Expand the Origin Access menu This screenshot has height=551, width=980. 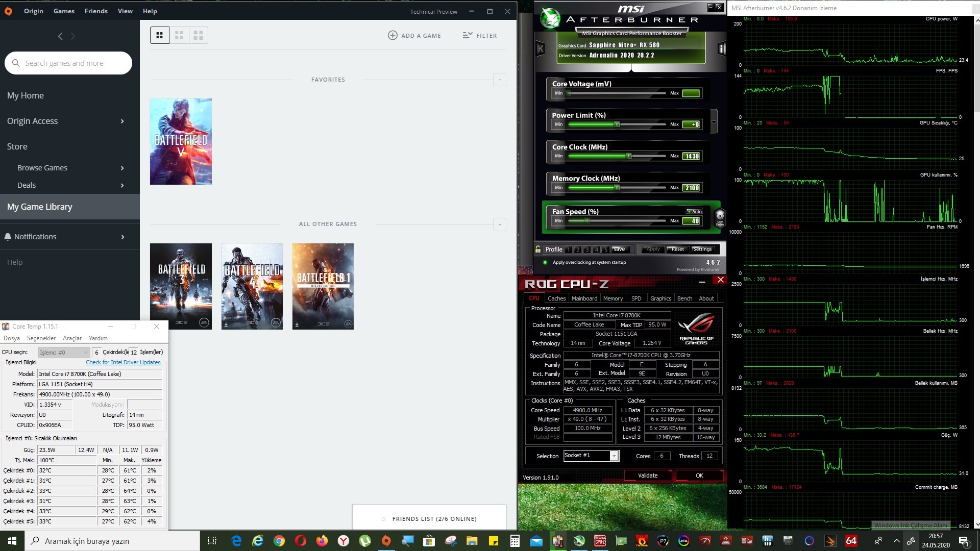pyautogui.click(x=122, y=121)
